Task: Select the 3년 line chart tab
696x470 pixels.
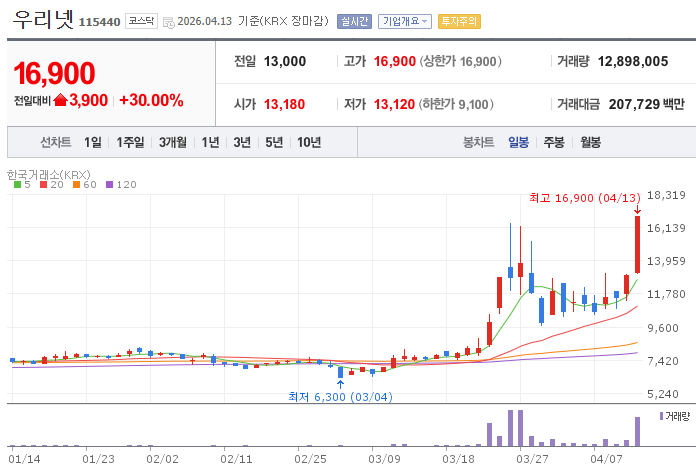Action: 242,142
